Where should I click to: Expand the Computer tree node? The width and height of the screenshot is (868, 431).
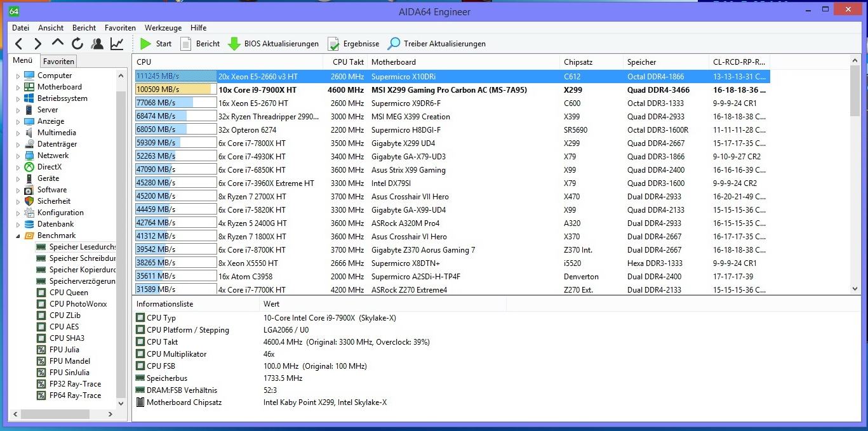(18, 76)
